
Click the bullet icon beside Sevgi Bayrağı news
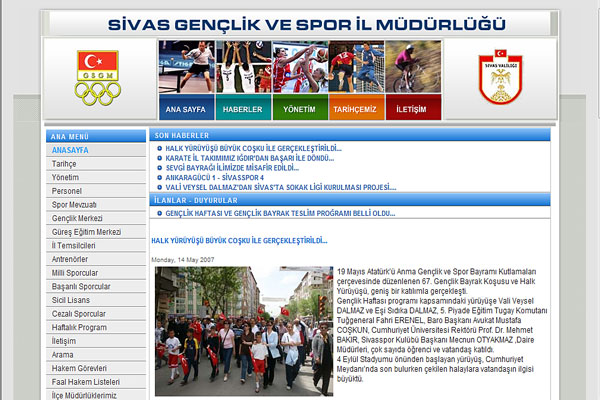click(159, 168)
